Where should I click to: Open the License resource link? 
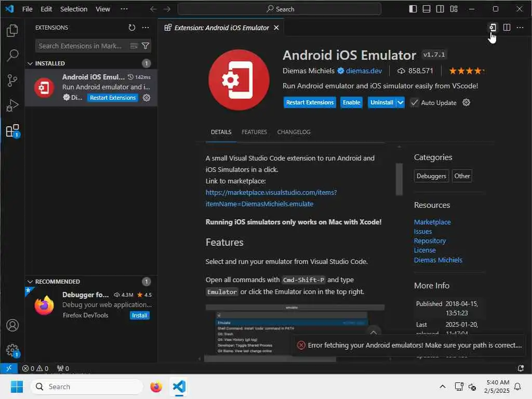point(425,250)
